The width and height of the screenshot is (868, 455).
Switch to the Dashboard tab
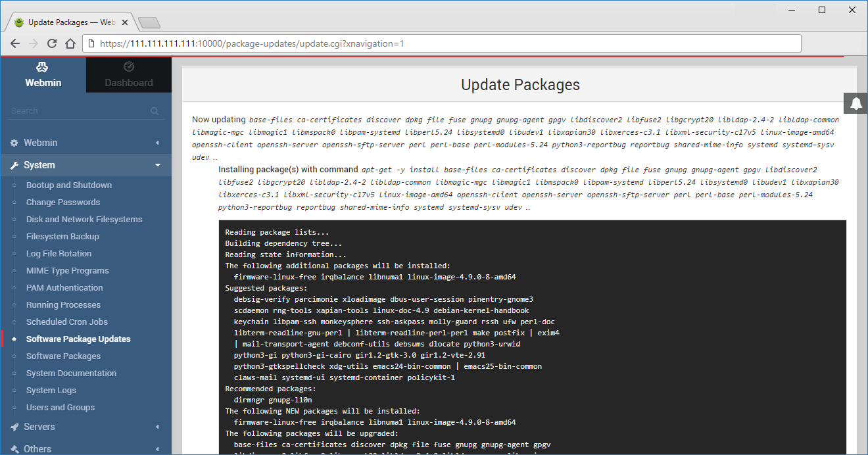tap(129, 75)
